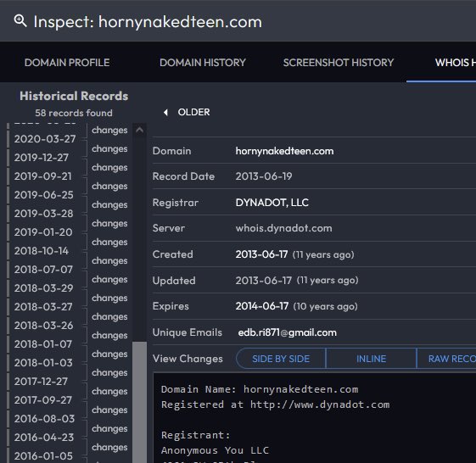This screenshot has width=476, height=463.
Task: Open changes between 2019-06-25 and 2019-03-28
Action: [109, 204]
